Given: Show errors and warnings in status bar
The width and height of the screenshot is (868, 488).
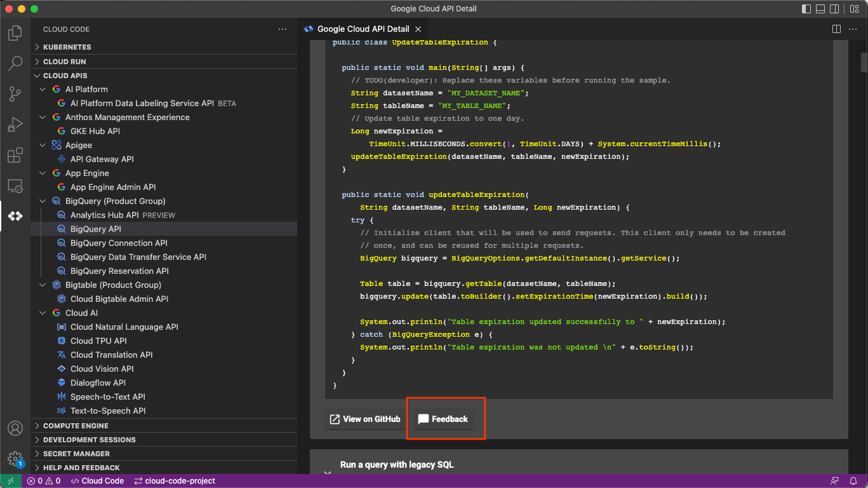Looking at the screenshot, I should 44,481.
